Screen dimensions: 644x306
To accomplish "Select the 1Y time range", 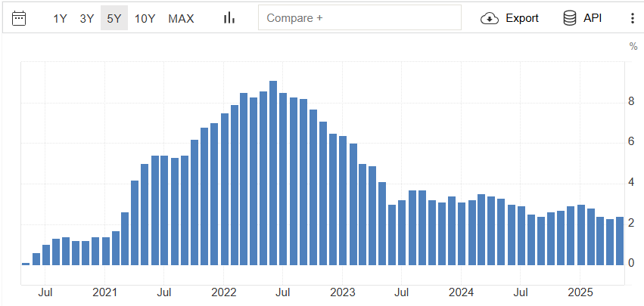I will coord(60,18).
